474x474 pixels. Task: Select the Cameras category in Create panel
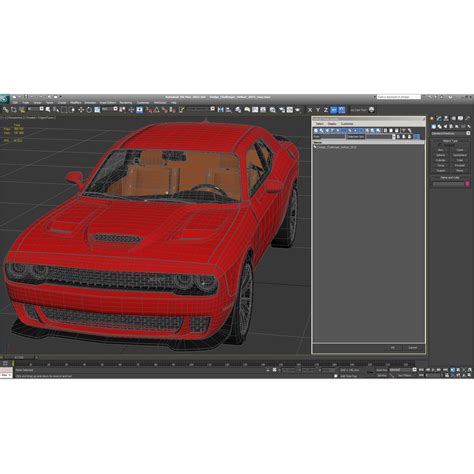coord(451,126)
